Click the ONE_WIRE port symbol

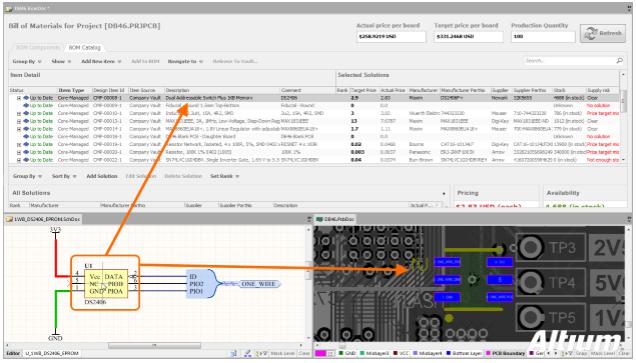pyautogui.click(x=259, y=284)
